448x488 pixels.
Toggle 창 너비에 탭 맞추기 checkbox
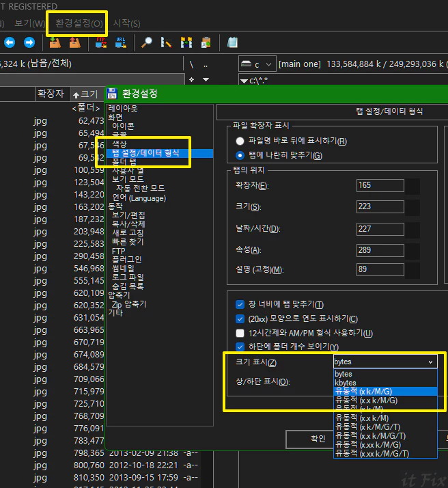(x=240, y=304)
